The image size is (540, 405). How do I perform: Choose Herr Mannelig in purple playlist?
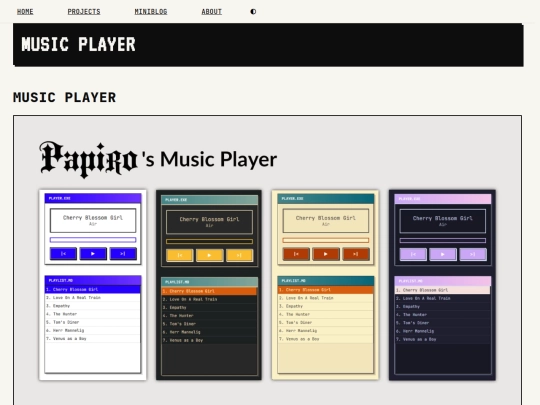click(443, 331)
